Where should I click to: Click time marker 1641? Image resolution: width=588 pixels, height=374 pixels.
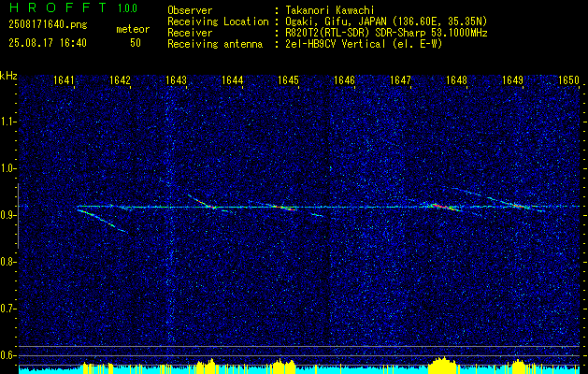tap(65, 79)
